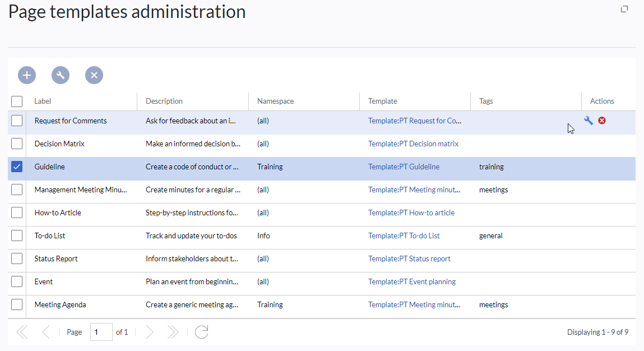Open Management Meeting row's Template:PT Meeting minut... link
The height and width of the screenshot is (351, 644).
pos(414,190)
